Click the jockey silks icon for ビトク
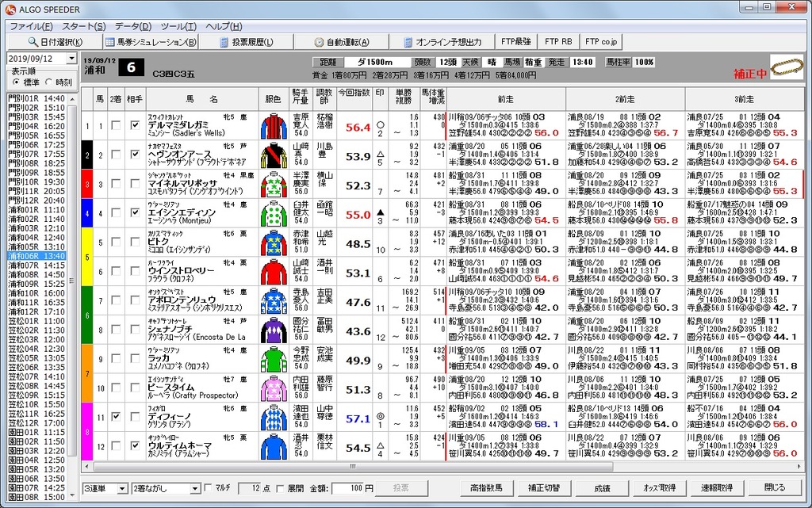The height and width of the screenshot is (508, 812). [x=274, y=243]
